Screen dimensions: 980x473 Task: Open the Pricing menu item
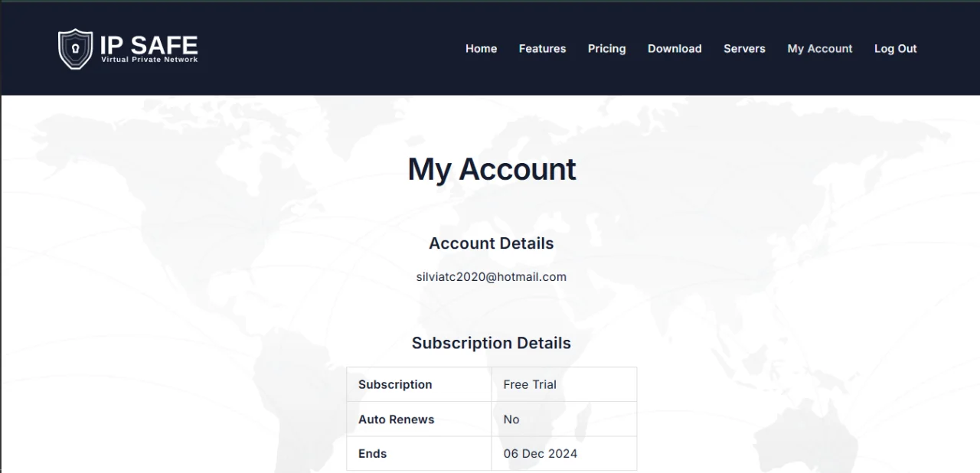pos(606,48)
